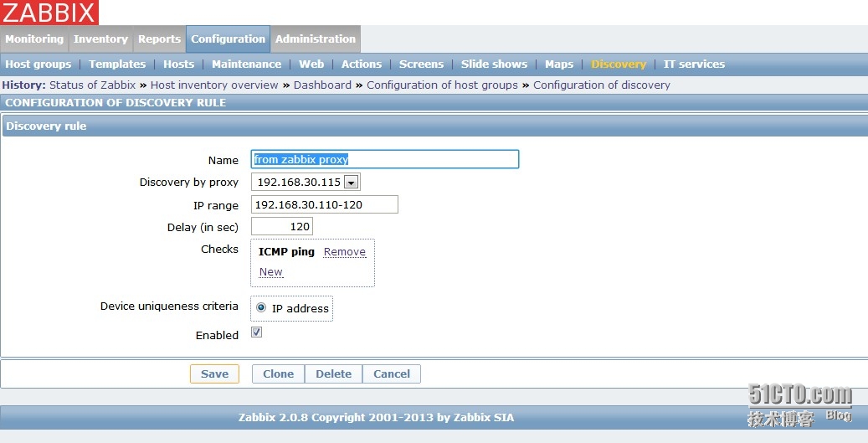This screenshot has height=443, width=868.
Task: Follow Status of Zabbix history link
Action: click(92, 85)
